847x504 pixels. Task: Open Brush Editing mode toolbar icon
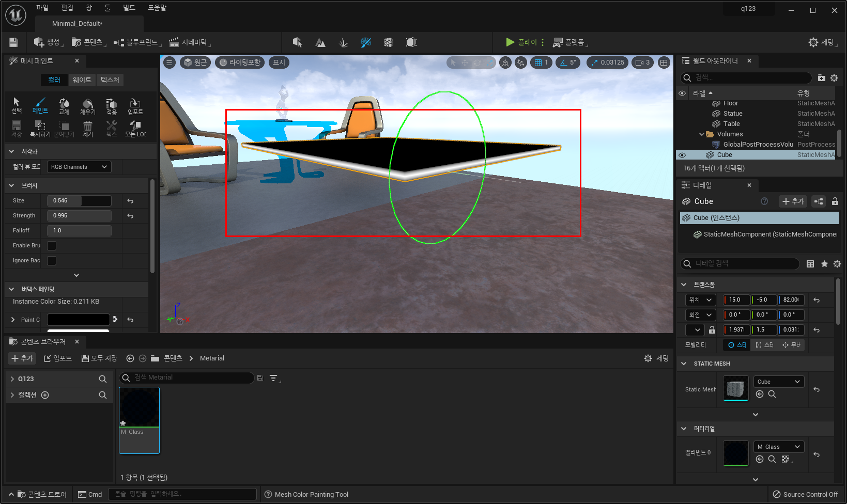411,42
